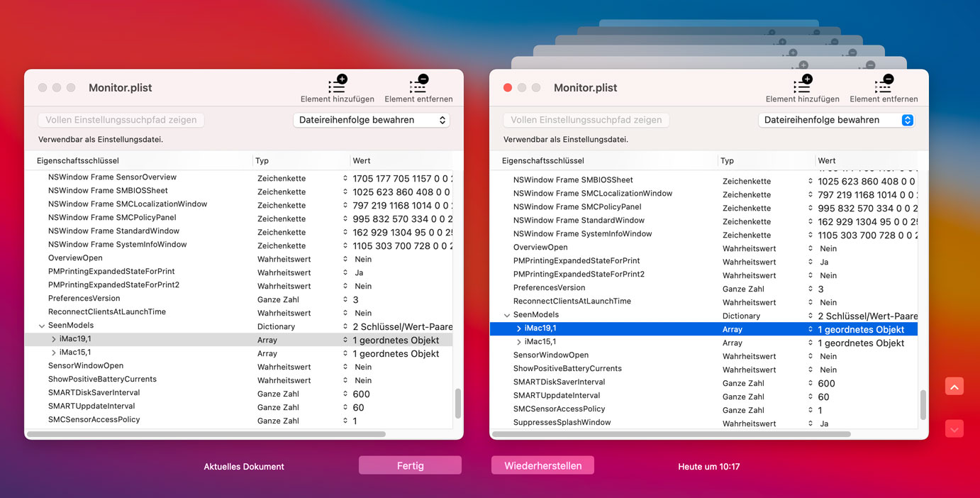Click '2 Schlüssel/Wert-Paare' value in left window
The height and width of the screenshot is (498, 980).
click(x=402, y=326)
